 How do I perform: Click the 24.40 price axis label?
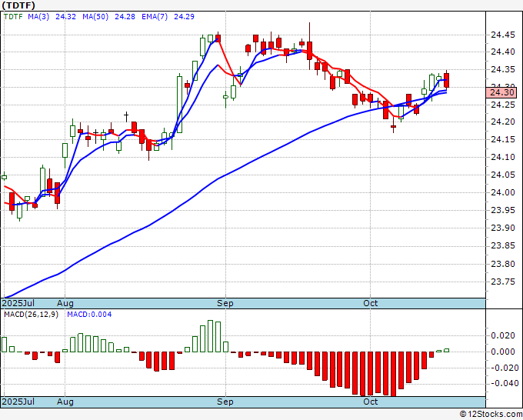click(503, 52)
